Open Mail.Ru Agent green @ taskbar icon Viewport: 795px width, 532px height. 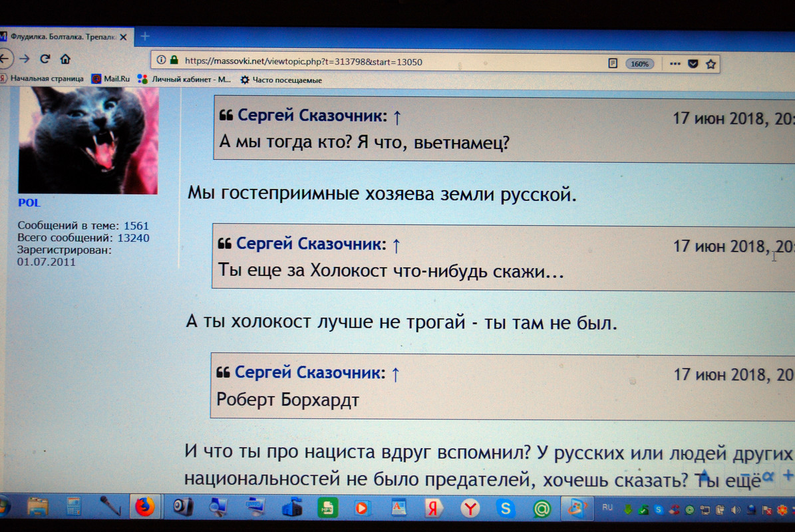pyautogui.click(x=542, y=509)
